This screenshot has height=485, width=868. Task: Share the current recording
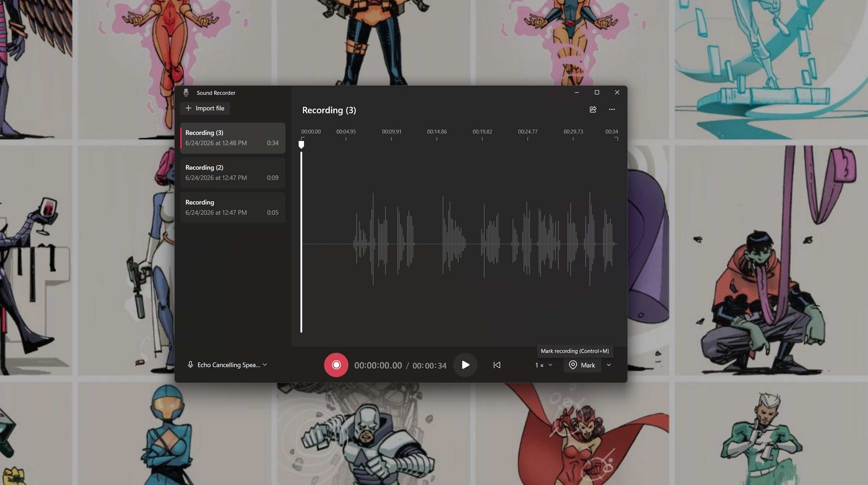pos(593,109)
